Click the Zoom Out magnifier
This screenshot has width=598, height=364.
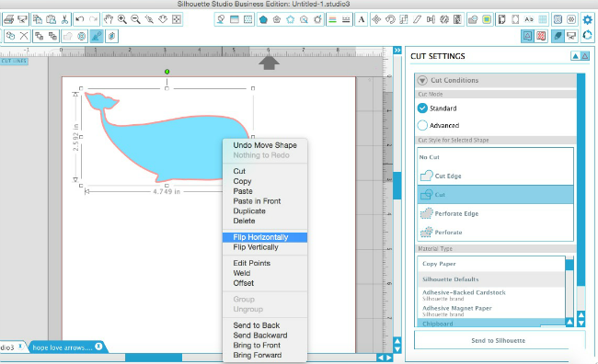tap(135, 19)
